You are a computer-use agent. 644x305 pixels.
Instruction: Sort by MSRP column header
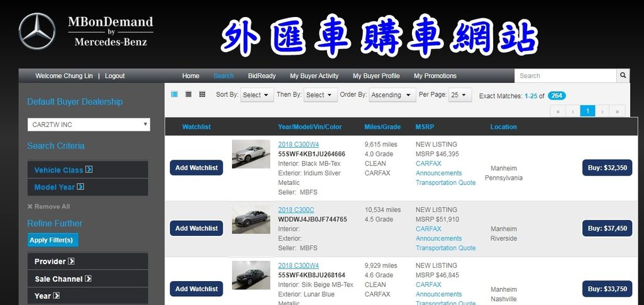[x=425, y=127]
